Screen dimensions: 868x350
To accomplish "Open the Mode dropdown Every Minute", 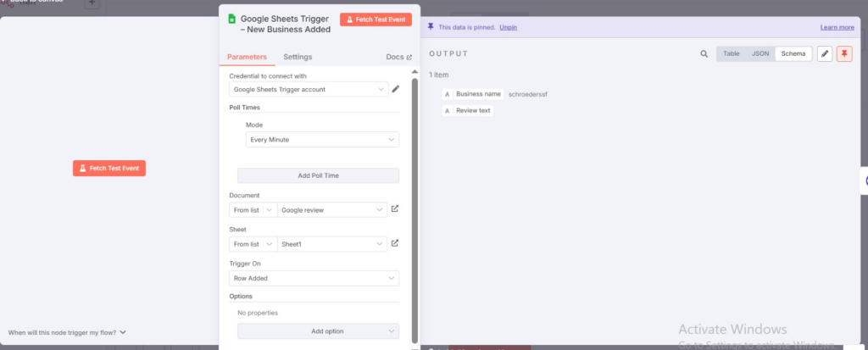I will (322, 140).
